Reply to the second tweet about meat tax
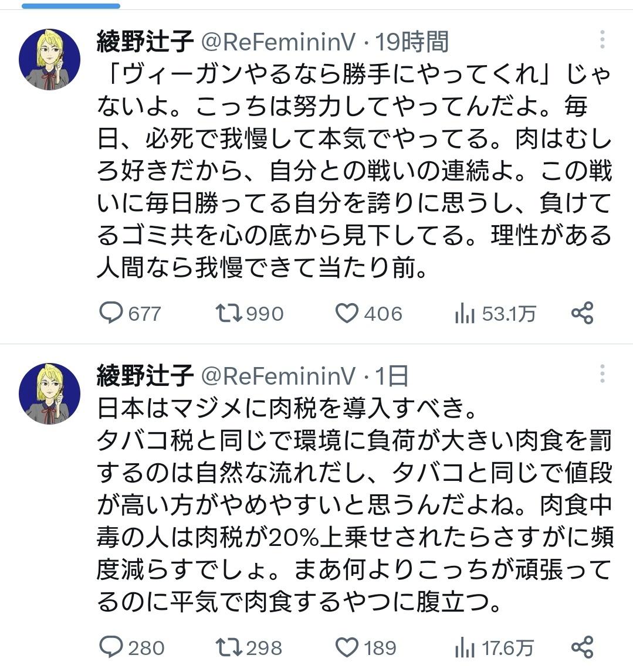 pos(111,647)
